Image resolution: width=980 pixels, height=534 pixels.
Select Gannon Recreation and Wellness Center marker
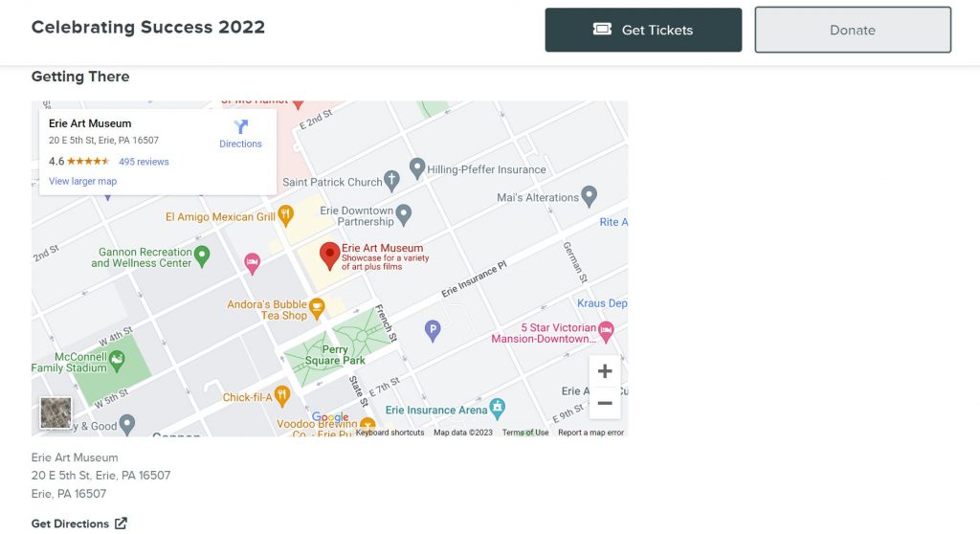click(x=202, y=256)
